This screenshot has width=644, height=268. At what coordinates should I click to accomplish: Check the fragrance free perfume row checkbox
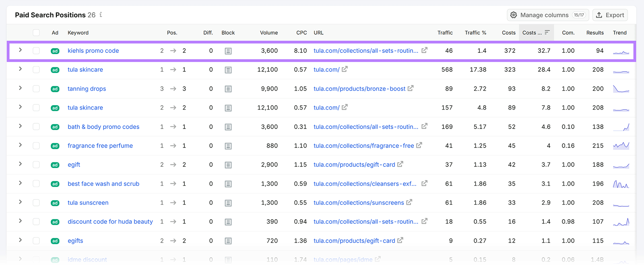[x=36, y=145]
